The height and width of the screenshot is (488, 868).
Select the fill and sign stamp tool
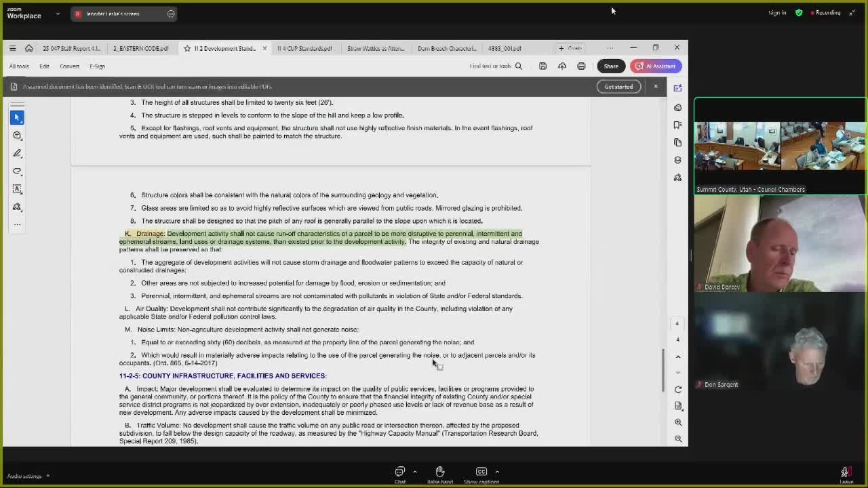(17, 207)
